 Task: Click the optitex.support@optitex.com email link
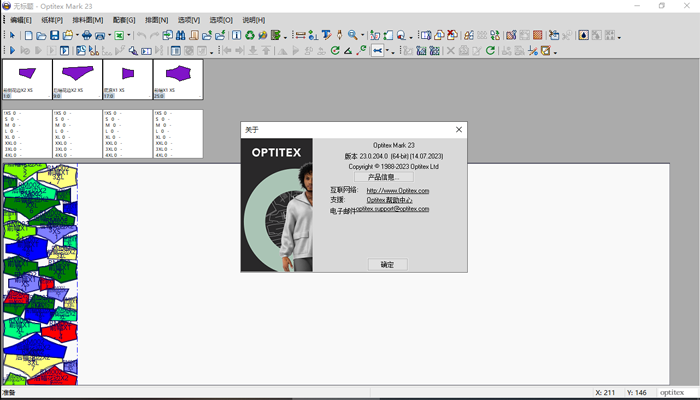[392, 209]
